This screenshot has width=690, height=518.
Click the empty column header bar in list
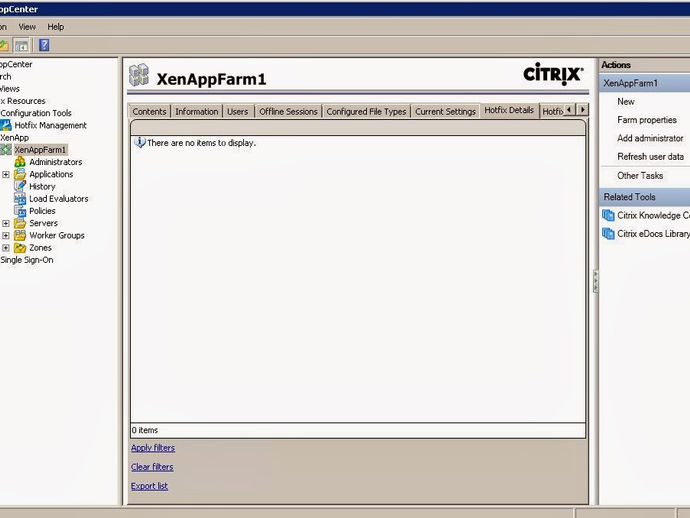(358, 128)
